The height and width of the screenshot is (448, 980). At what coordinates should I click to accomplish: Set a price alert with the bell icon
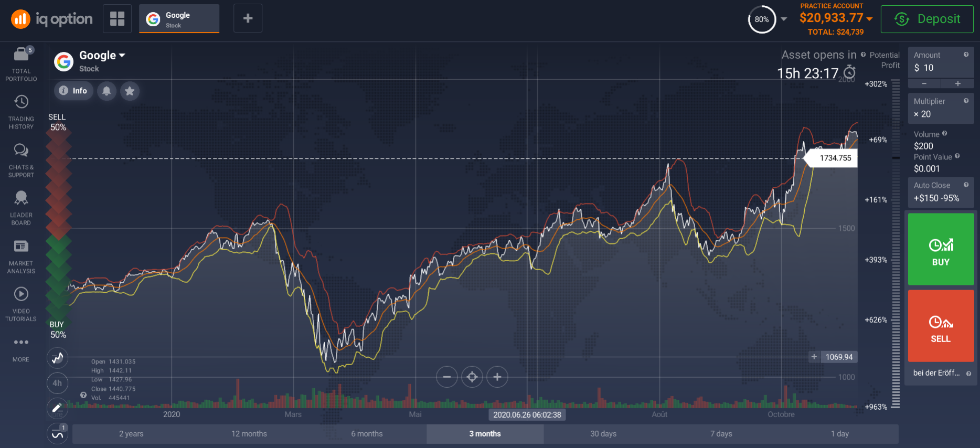106,91
